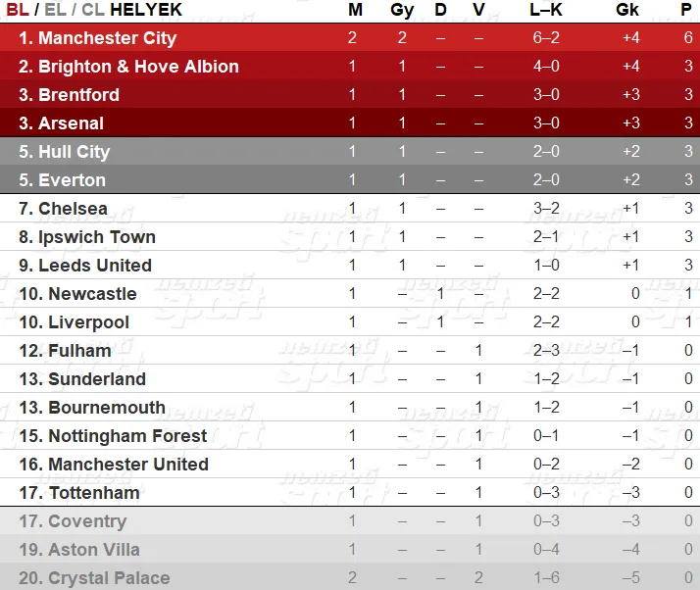The image size is (700, 590).
Task: Select Leeds United in the table
Action: coord(350,265)
